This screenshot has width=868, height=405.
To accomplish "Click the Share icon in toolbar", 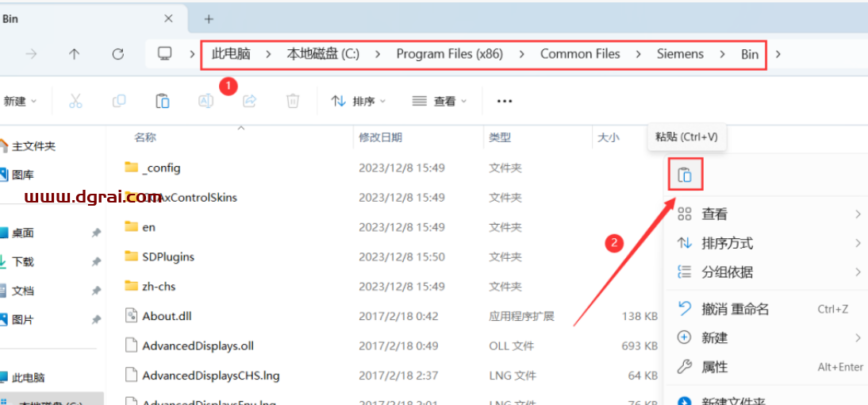I will click(x=249, y=101).
